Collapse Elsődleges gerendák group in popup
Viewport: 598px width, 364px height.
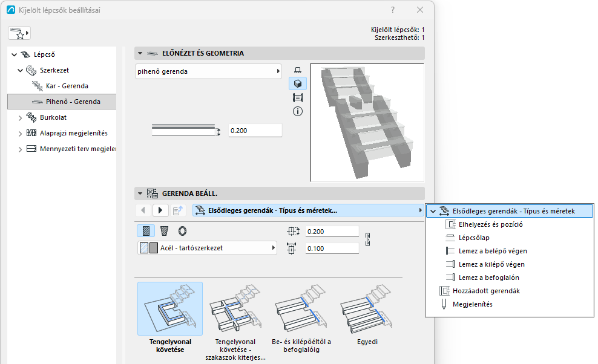(x=433, y=211)
